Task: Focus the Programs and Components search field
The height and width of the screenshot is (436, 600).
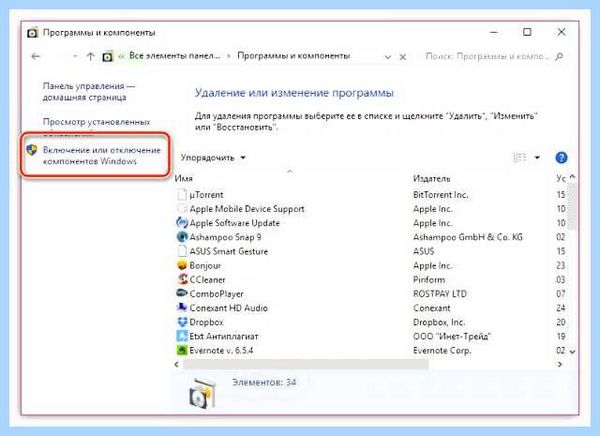Action: [x=485, y=56]
